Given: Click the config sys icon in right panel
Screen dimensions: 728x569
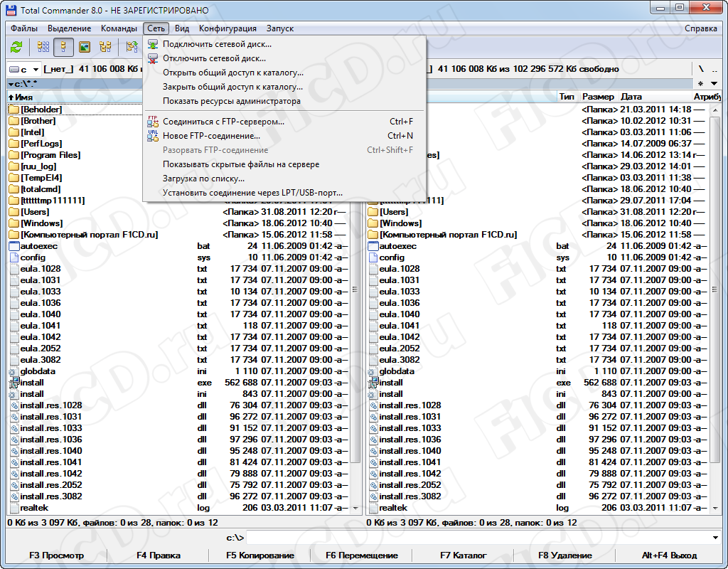Looking at the screenshot, I should pos(373,257).
